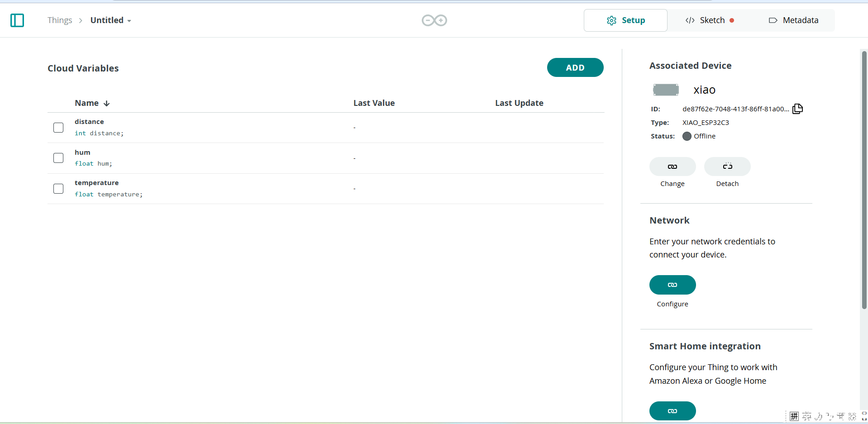The width and height of the screenshot is (868, 424).
Task: Click the right panel vertical scrollbar
Action: [x=864, y=180]
